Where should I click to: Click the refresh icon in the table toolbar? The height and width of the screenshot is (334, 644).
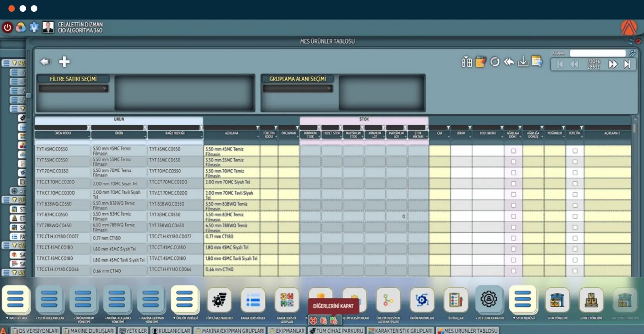[x=495, y=62]
